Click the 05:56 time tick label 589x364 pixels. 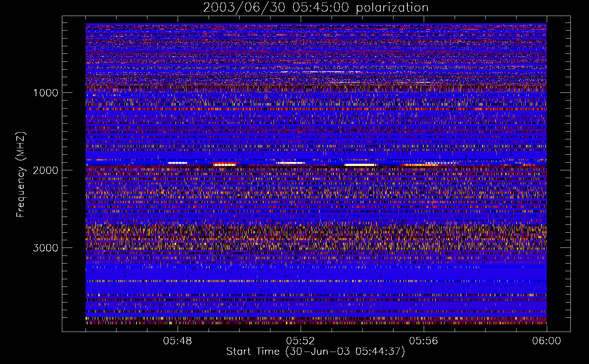pos(424,341)
